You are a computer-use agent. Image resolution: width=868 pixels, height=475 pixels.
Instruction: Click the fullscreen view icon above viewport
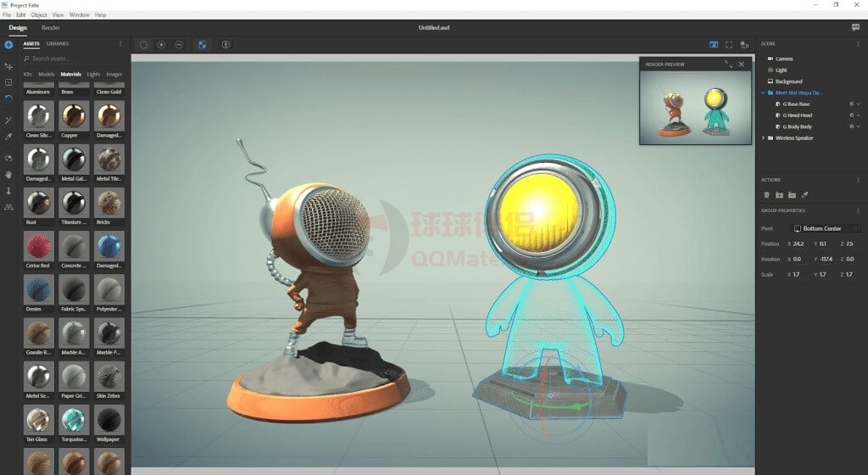click(x=728, y=45)
